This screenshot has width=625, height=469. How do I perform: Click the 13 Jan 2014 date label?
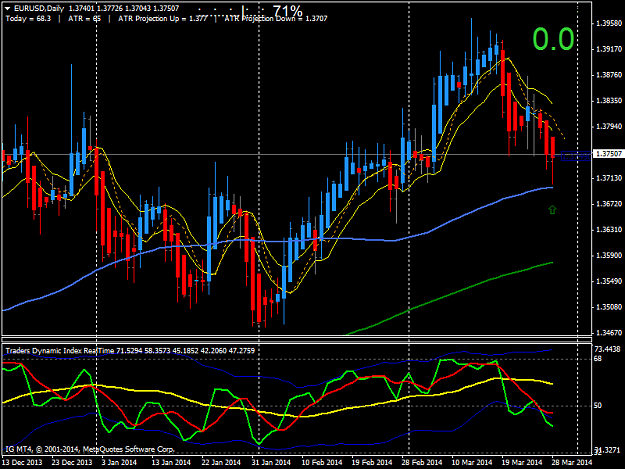[171, 462]
